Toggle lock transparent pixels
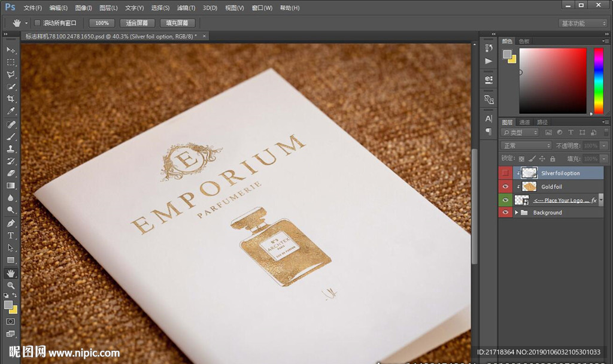 [x=521, y=159]
